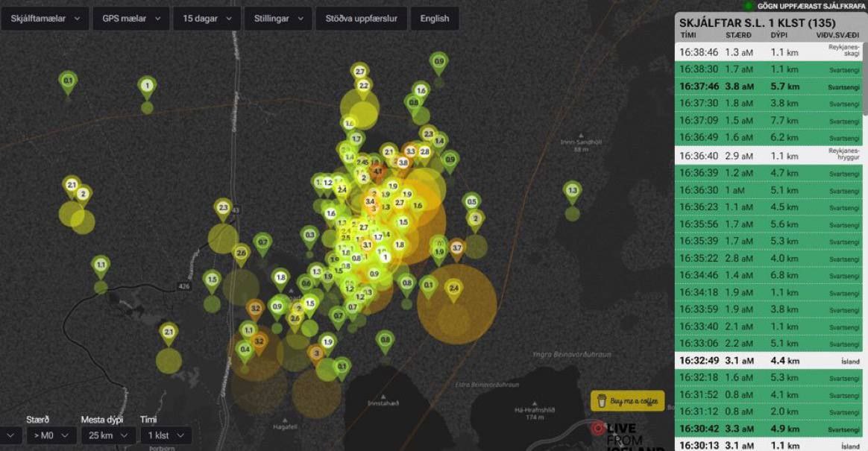The width and height of the screenshot is (868, 451).
Task: Open the Skjálftamælar dropdown
Action: coord(45,18)
